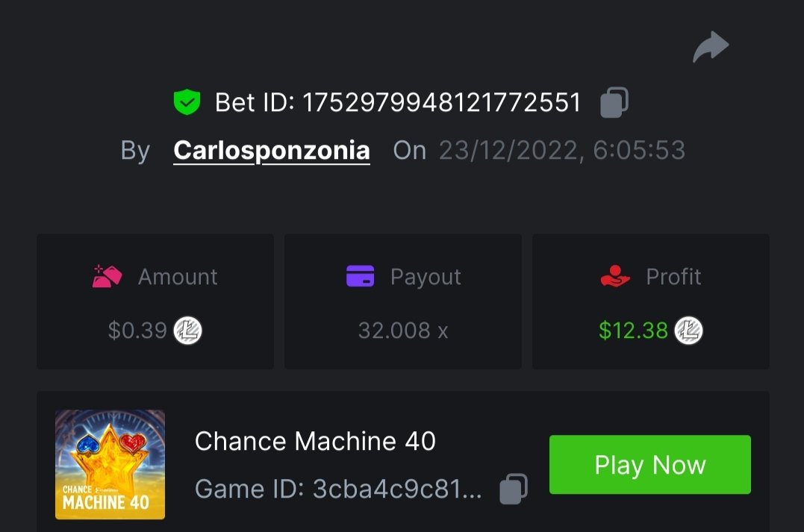Click the green verified shield icon
This screenshot has height=532, width=804.
[187, 103]
